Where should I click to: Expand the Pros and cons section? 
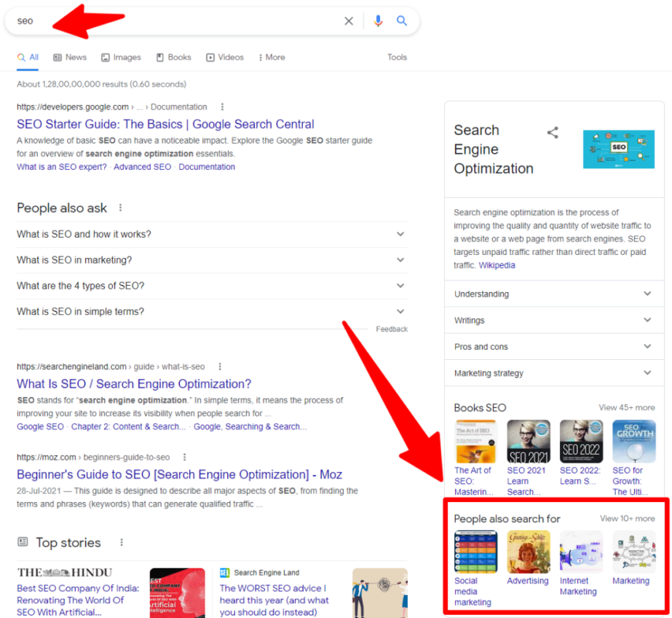click(554, 347)
